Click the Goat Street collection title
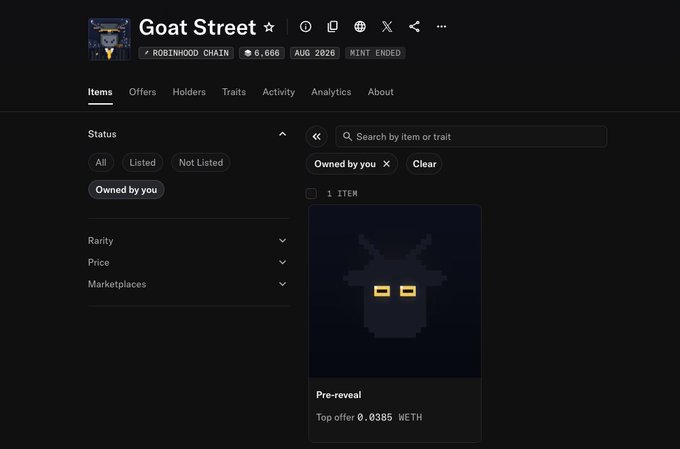 (197, 27)
